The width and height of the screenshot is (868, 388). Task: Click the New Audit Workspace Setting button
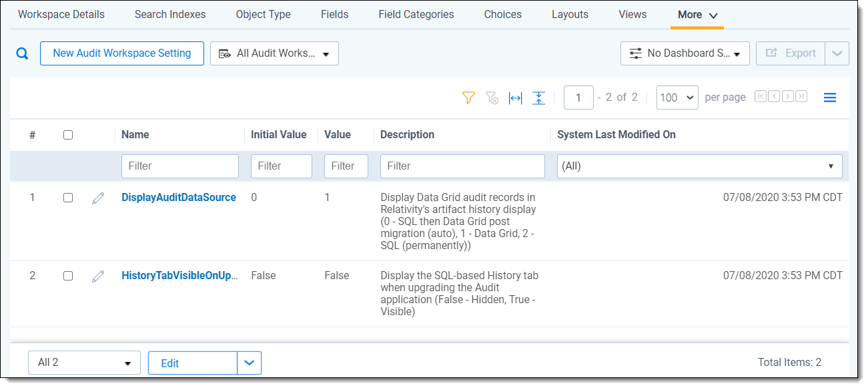click(122, 53)
